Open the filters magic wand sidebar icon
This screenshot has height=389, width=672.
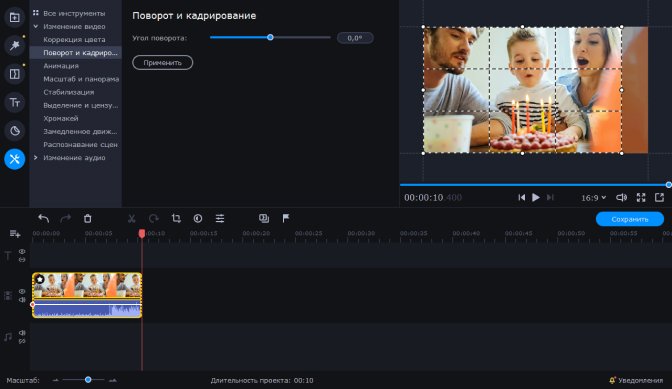pos(15,45)
